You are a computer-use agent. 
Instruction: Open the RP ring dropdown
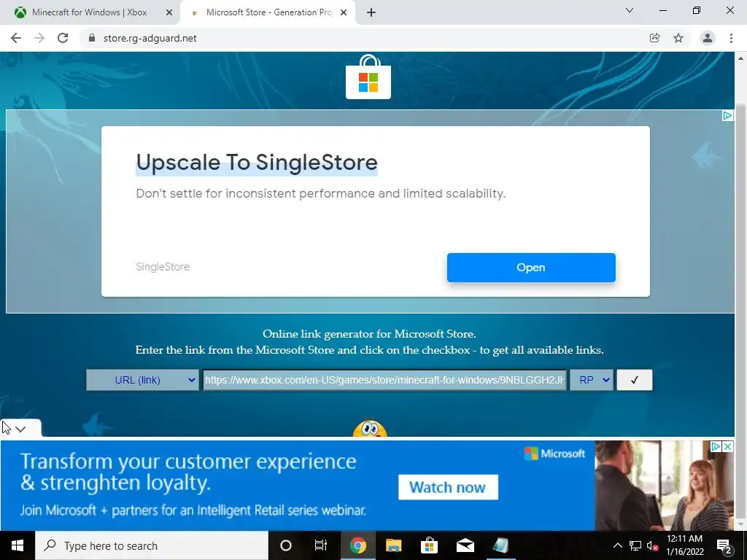(x=592, y=380)
